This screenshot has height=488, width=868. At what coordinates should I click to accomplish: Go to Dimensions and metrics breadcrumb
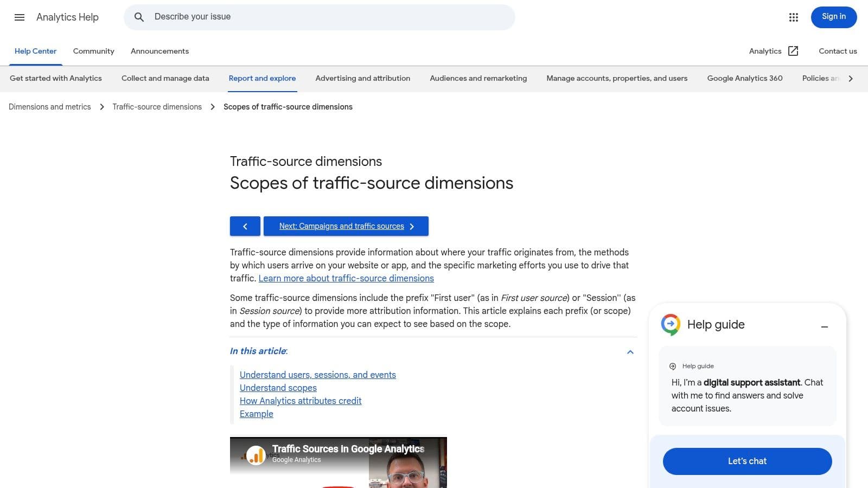(50, 107)
